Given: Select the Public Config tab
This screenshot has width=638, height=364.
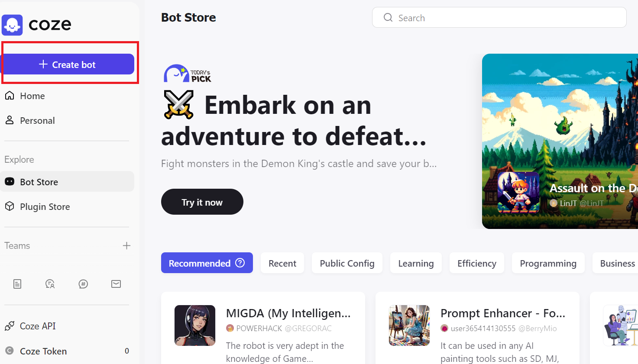Looking at the screenshot, I should tap(347, 263).
